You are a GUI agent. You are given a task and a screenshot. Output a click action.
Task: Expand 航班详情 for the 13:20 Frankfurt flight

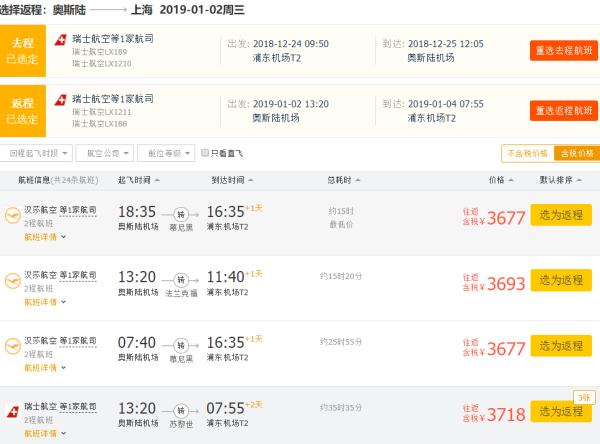coord(45,302)
